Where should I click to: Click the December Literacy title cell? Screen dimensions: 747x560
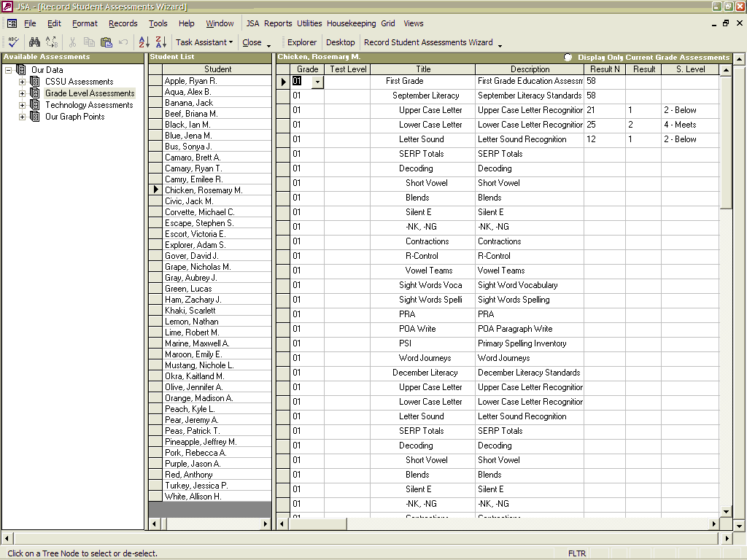click(423, 373)
